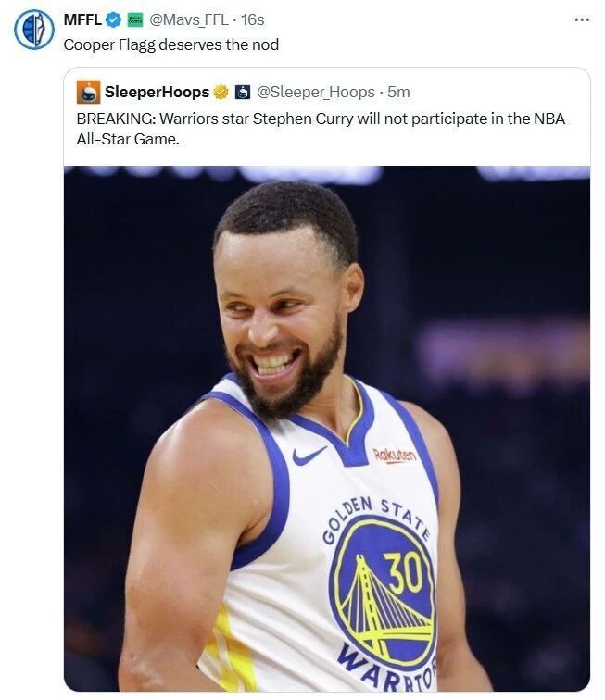Image resolution: width=605 pixels, height=700 pixels.
Task: Click the Nike swoosh on the jersey
Action: coord(309,456)
